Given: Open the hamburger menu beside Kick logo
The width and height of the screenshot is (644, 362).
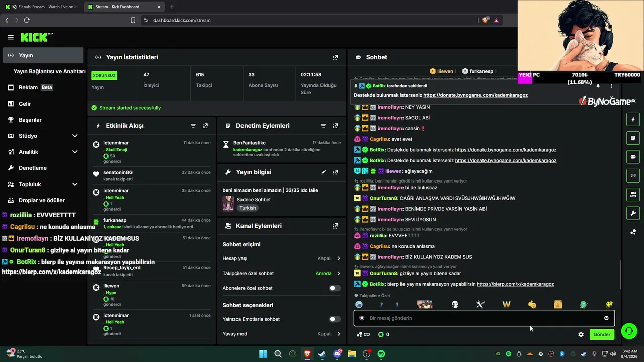Looking at the screenshot, I should click(x=11, y=37).
